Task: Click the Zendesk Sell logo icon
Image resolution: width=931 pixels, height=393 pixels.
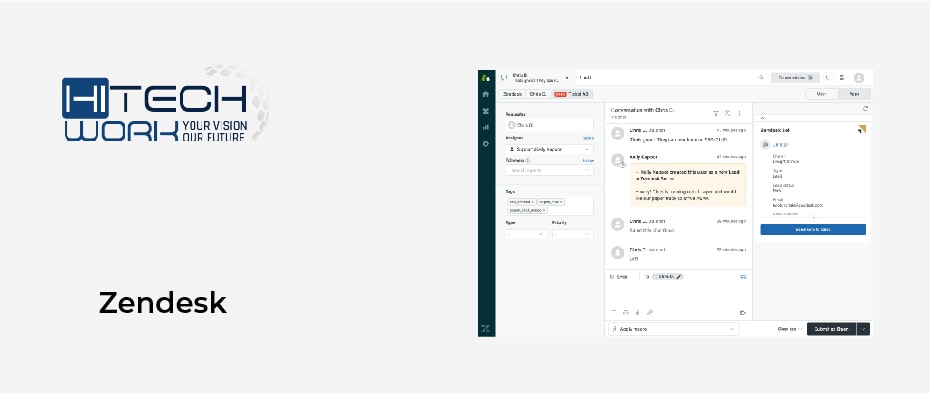Action: [862, 129]
